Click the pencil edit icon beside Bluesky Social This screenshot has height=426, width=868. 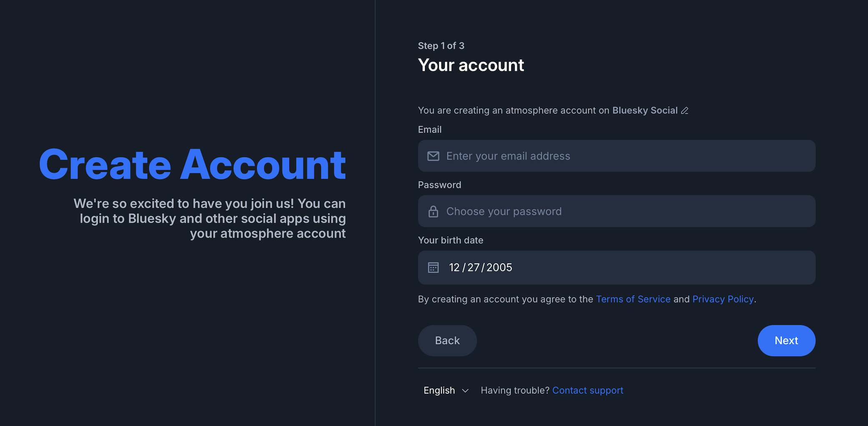(685, 111)
